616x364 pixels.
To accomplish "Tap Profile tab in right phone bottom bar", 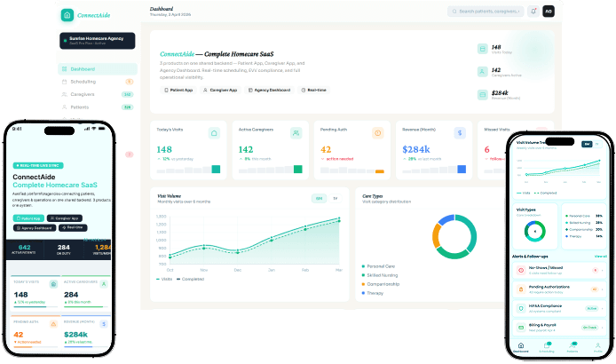I will (x=598, y=347).
